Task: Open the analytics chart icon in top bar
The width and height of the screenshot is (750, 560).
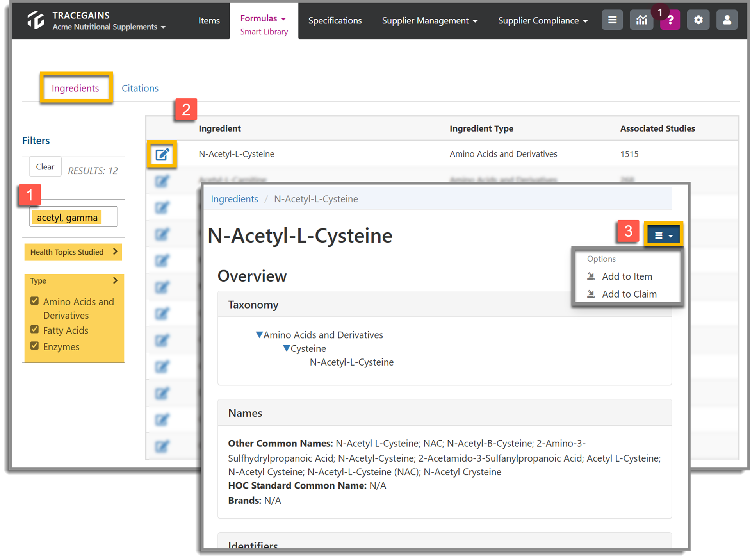Action: (x=641, y=20)
